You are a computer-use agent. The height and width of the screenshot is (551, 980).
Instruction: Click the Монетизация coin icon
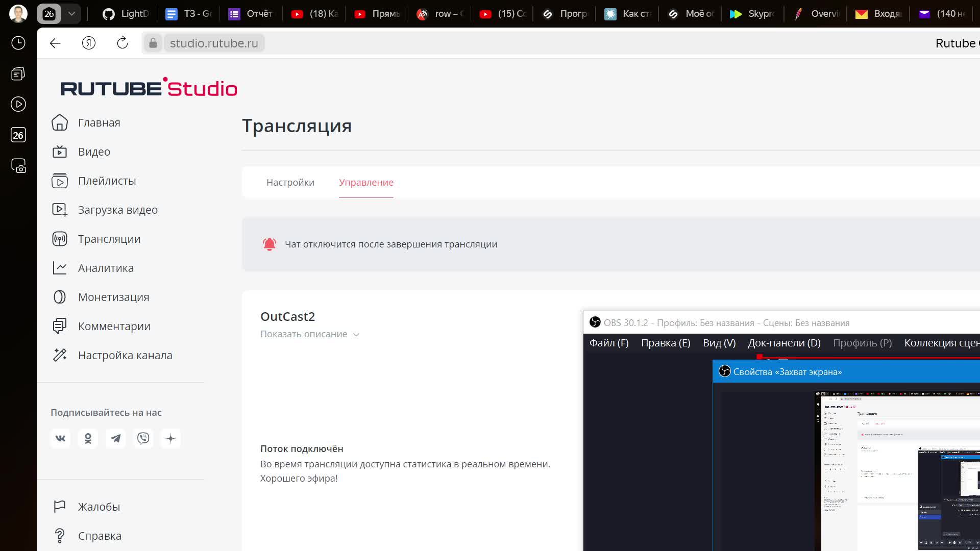(x=60, y=297)
